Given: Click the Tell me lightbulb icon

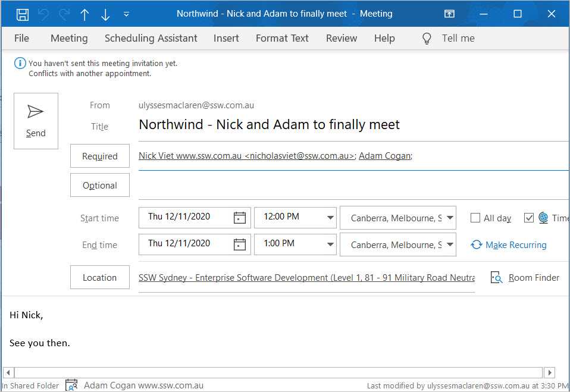Looking at the screenshot, I should tap(427, 38).
